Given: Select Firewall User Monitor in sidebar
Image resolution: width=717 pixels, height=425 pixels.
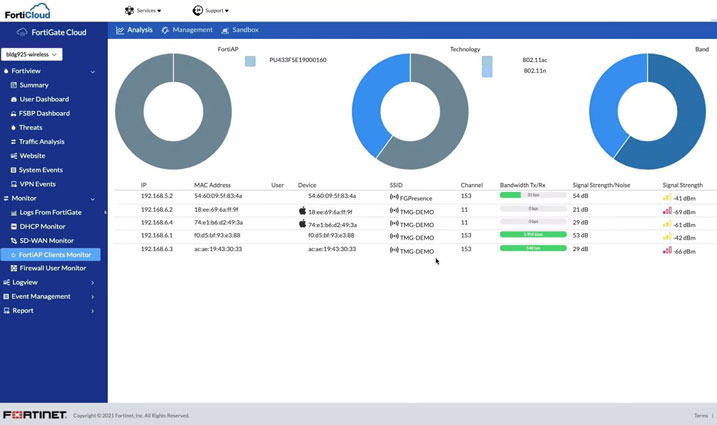Looking at the screenshot, I should point(53,269).
